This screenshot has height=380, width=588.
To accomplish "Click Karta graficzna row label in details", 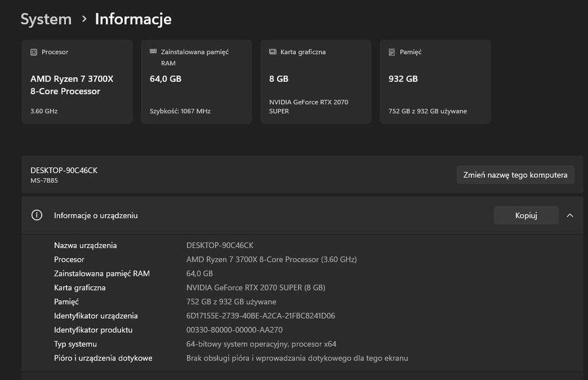I will click(x=80, y=288).
